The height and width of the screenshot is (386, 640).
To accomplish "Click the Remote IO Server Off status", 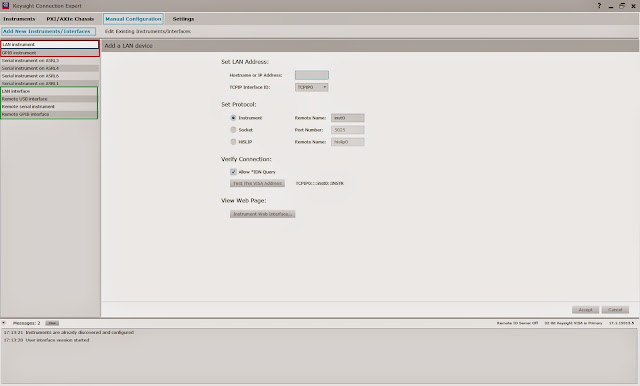I will click(x=517, y=323).
